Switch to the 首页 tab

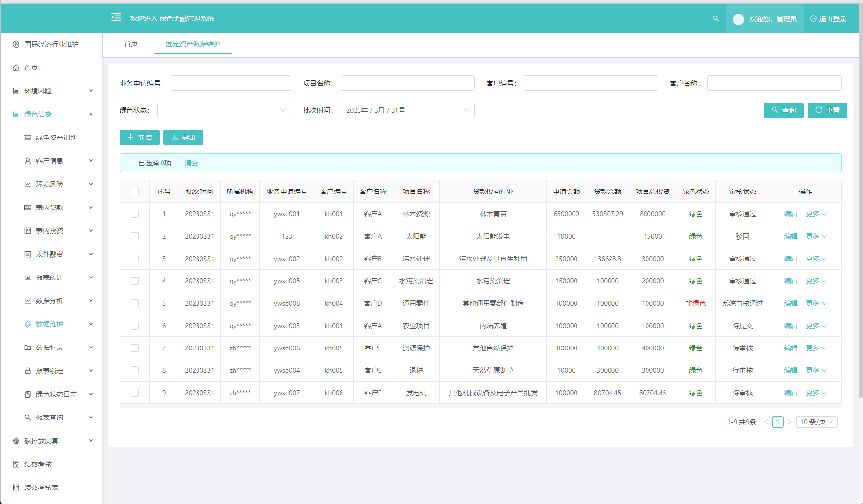pos(131,44)
